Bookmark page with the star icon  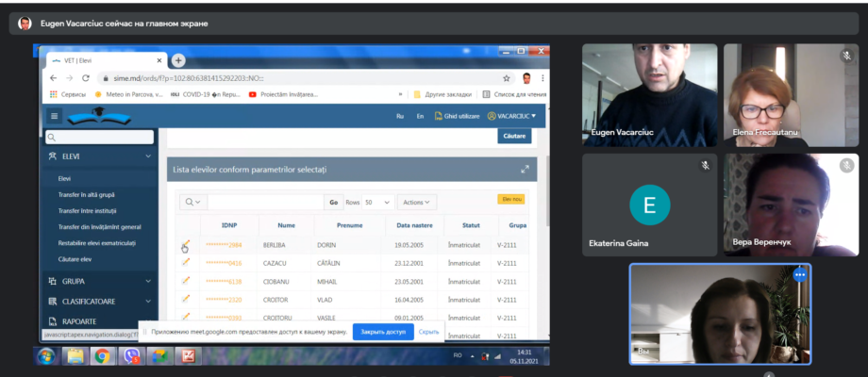(506, 78)
